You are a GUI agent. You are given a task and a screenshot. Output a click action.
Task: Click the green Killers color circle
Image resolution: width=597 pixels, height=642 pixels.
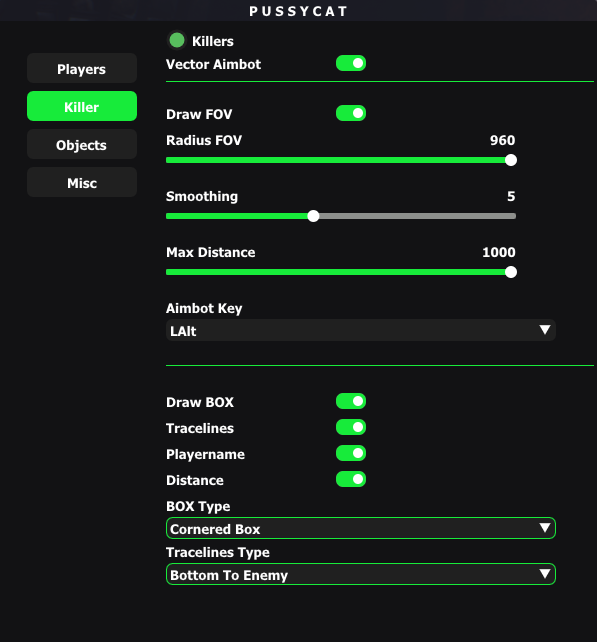177,40
